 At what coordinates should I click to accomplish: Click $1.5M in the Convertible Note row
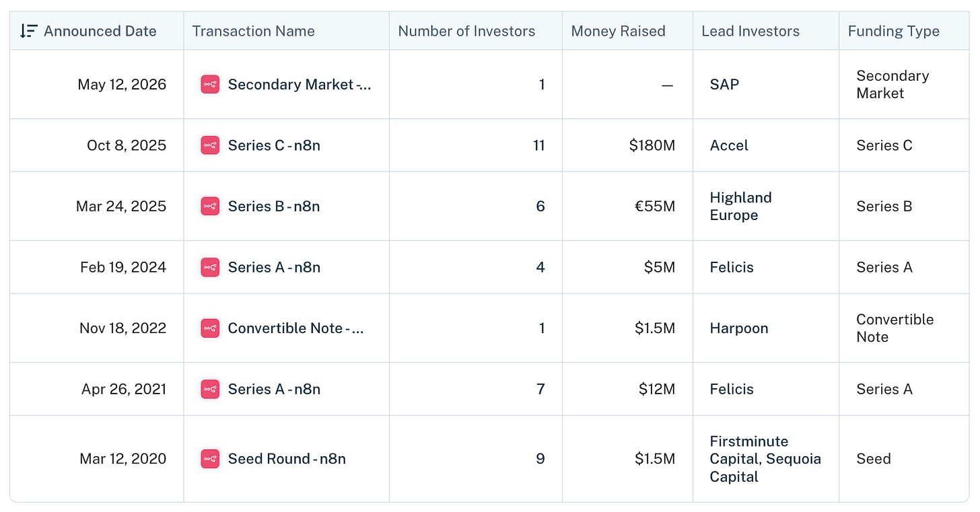coord(655,328)
